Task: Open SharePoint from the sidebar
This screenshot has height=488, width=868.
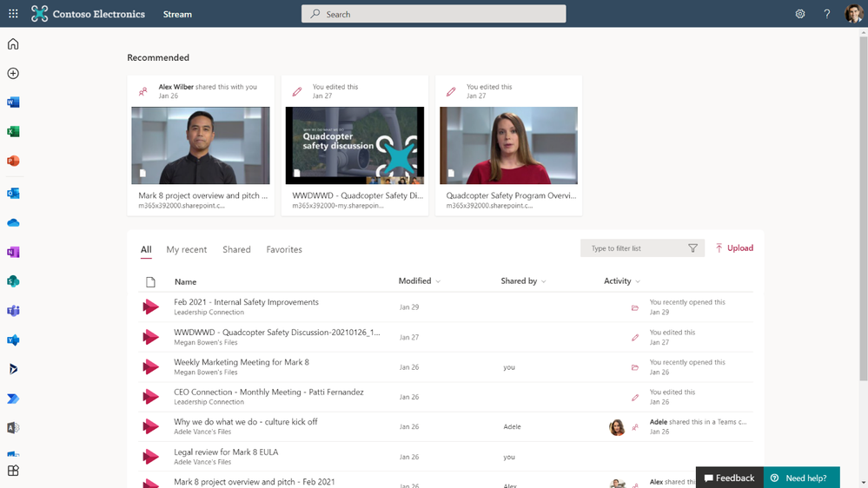Action: (13, 281)
